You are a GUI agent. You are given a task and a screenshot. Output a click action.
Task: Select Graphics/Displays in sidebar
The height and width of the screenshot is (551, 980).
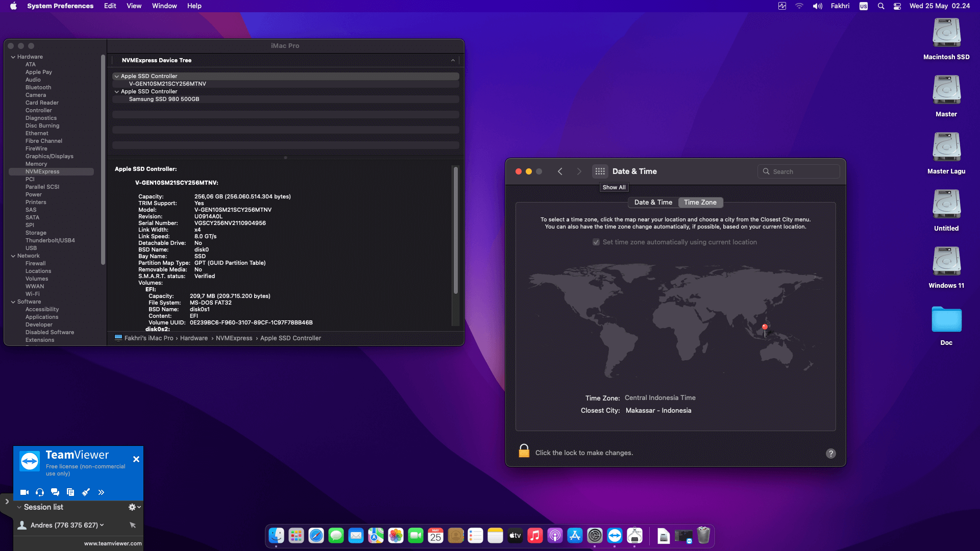tap(50, 156)
